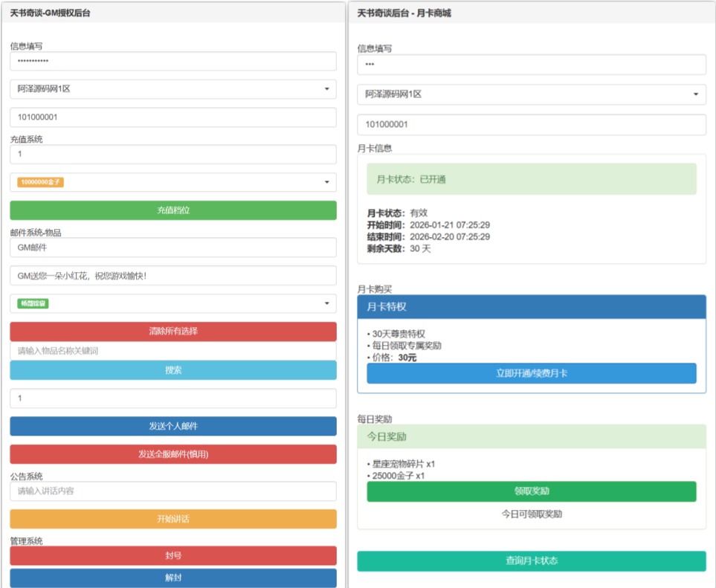Click the item name keyword search field

tap(172, 351)
